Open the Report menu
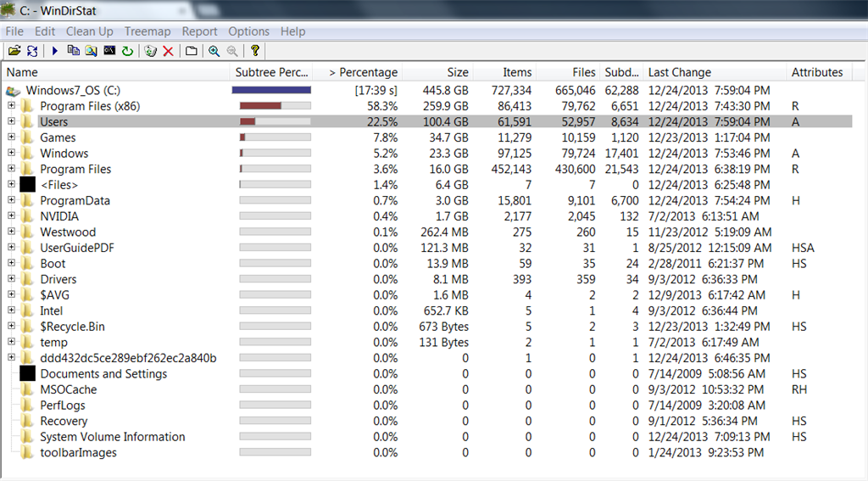Screen dimensions: 868x481 [x=199, y=31]
